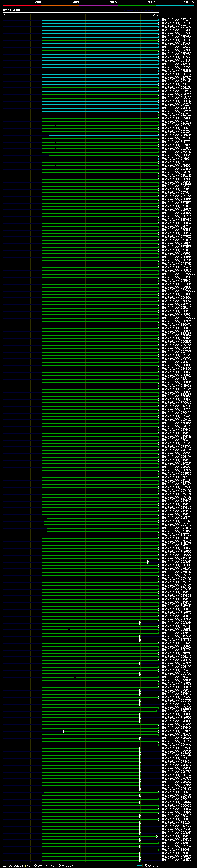197x868 pixels.
Task: Click hit label UniRef100_P15494
Action: pos(177,829)
